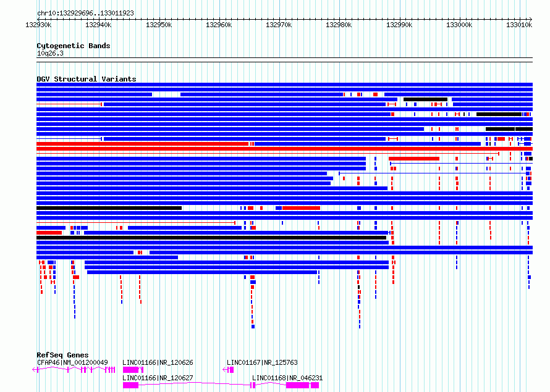Click the 133010k ruler label
This screenshot has height=392, width=550.
[519, 25]
